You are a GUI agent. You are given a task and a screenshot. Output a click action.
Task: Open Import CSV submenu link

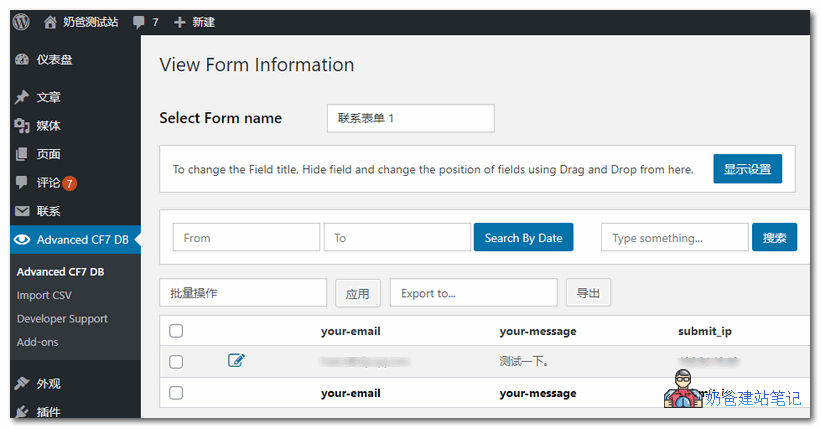click(44, 295)
